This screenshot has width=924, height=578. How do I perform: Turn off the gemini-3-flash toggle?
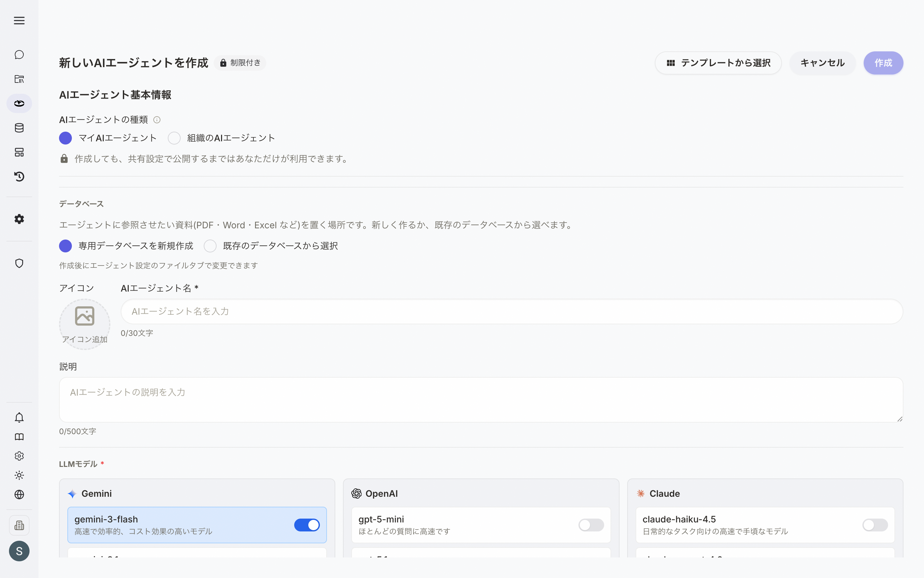(307, 525)
